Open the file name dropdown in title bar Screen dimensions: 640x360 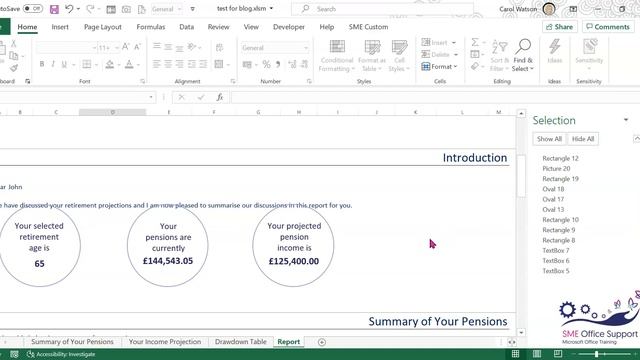pos(271,9)
